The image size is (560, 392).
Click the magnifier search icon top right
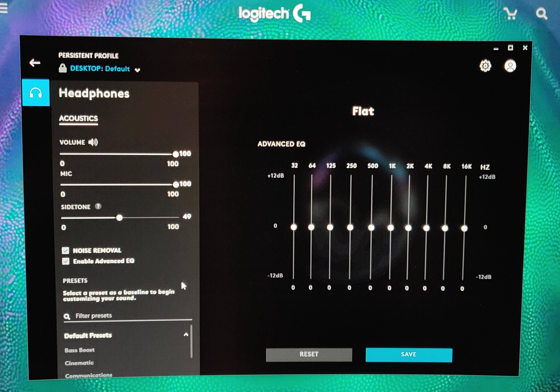pos(541,14)
